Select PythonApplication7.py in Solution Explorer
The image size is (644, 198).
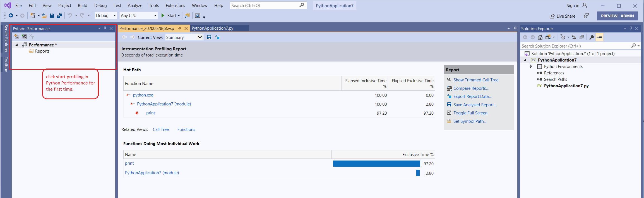coord(566,86)
